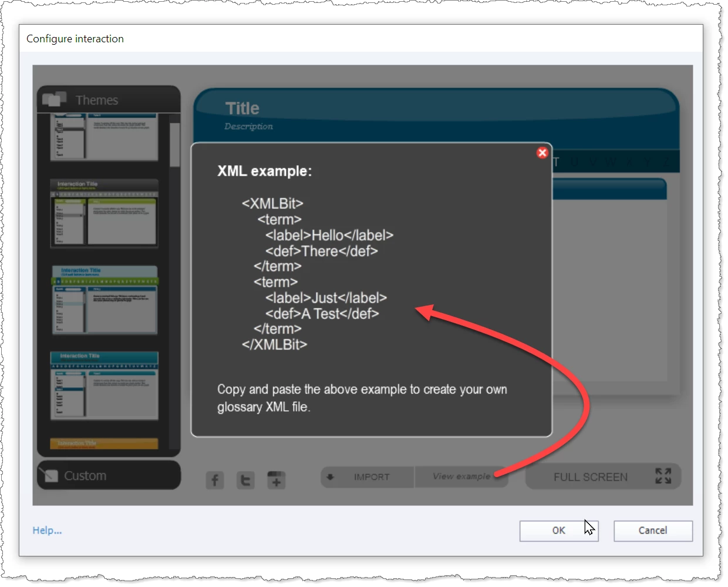Click the "<label>Just</label>" line
The width and height of the screenshot is (728, 587).
click(326, 298)
